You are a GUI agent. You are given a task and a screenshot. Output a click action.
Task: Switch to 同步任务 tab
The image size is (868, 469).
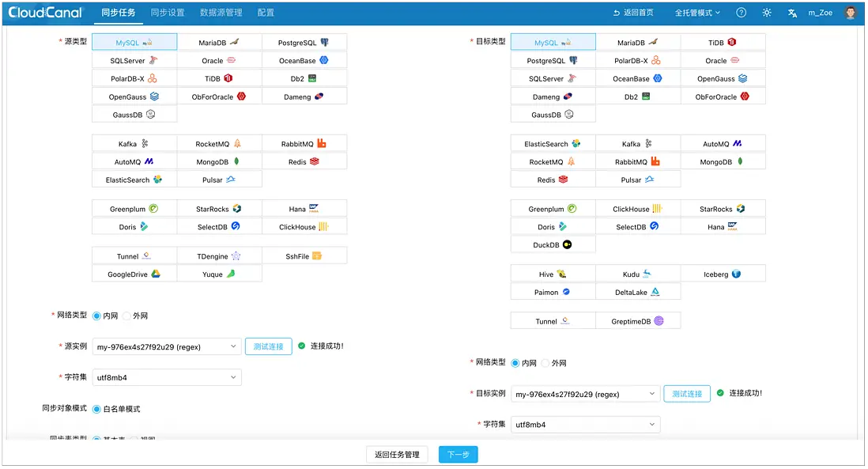point(119,12)
